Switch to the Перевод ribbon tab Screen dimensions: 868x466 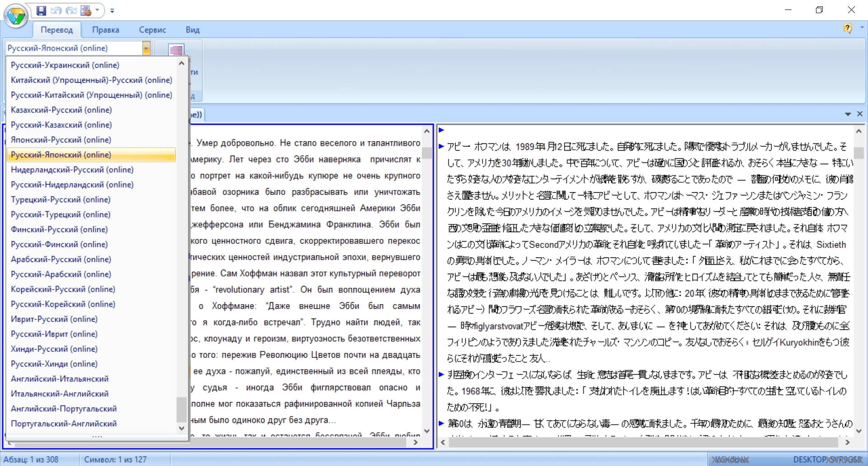[x=57, y=30]
